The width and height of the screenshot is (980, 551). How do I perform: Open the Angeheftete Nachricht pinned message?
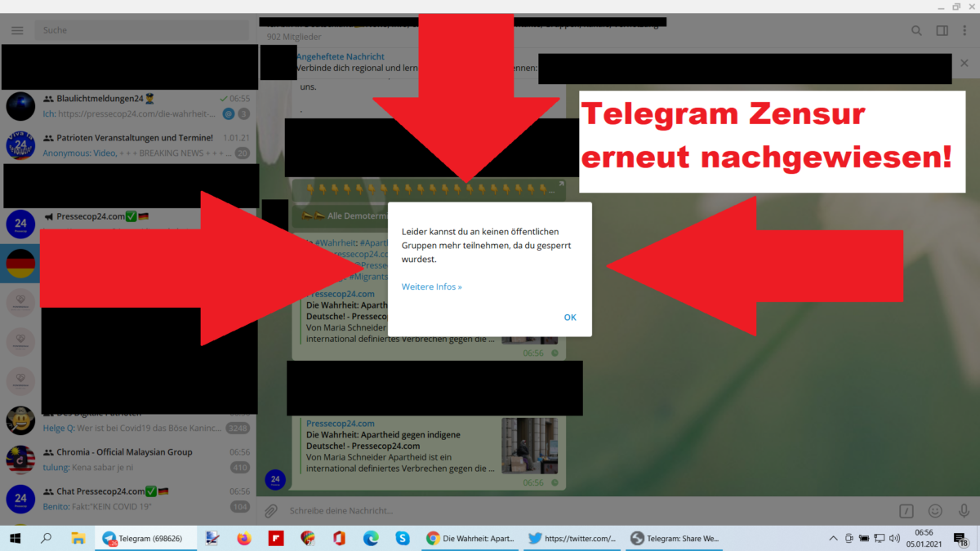(x=341, y=56)
